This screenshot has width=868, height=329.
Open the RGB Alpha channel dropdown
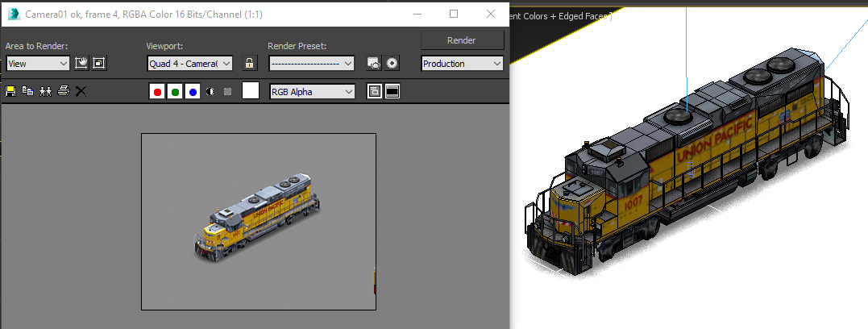[x=312, y=92]
